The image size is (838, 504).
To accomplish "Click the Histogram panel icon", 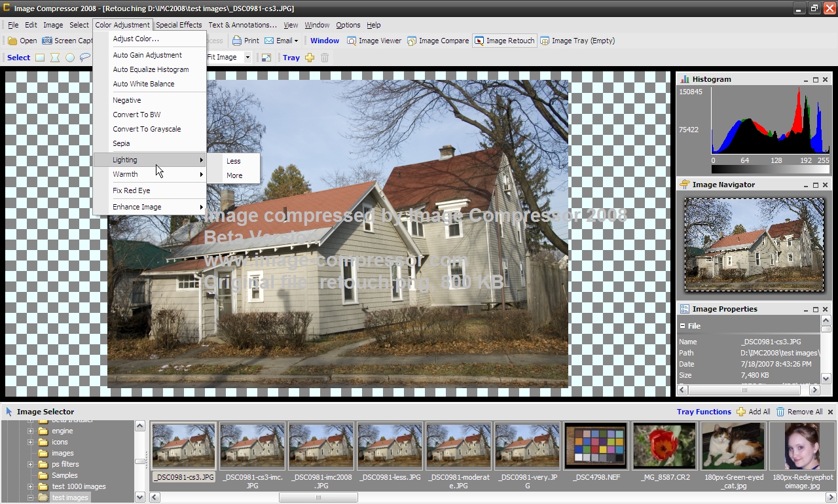I will [684, 79].
